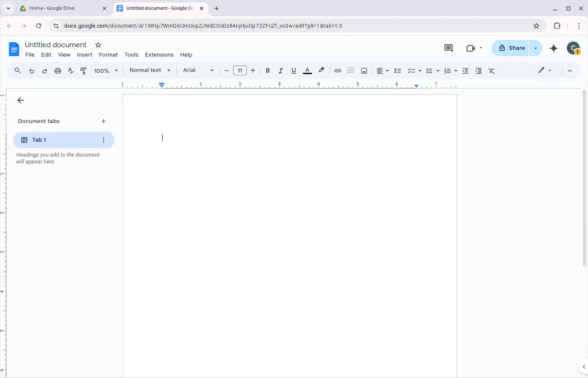Click the Print icon in toolbar
588x378 pixels.
[58, 71]
